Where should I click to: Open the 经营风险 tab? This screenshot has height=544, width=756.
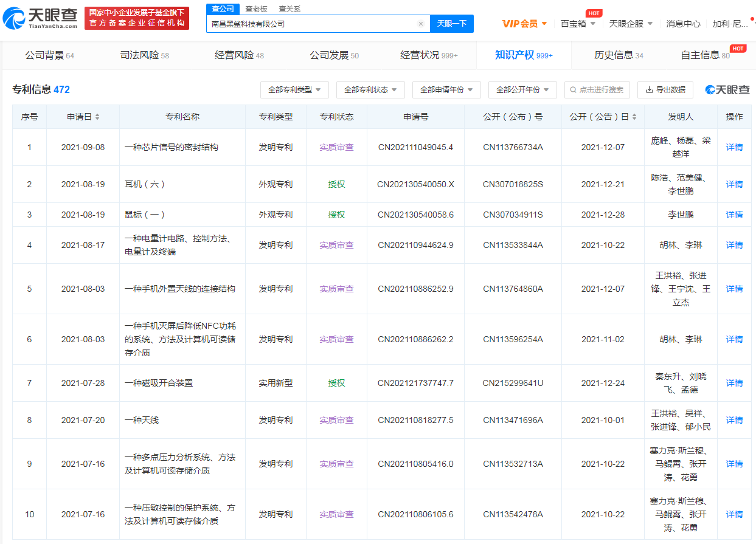click(x=239, y=55)
